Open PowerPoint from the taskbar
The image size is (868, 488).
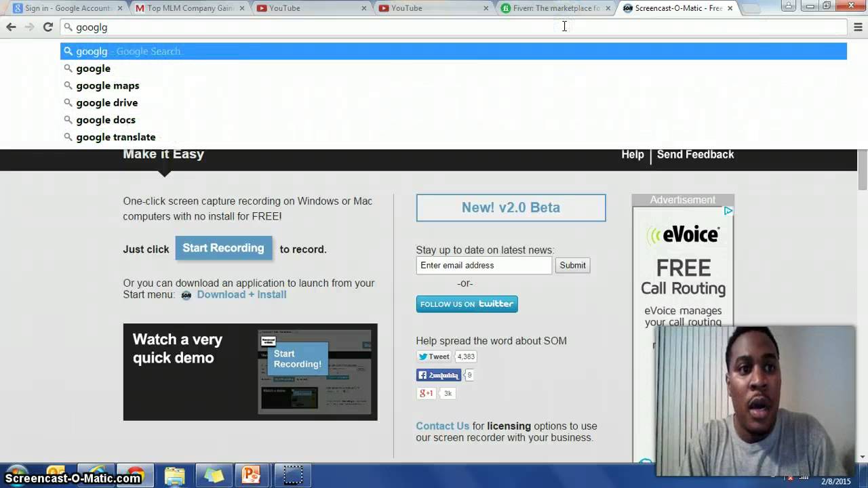pos(252,475)
